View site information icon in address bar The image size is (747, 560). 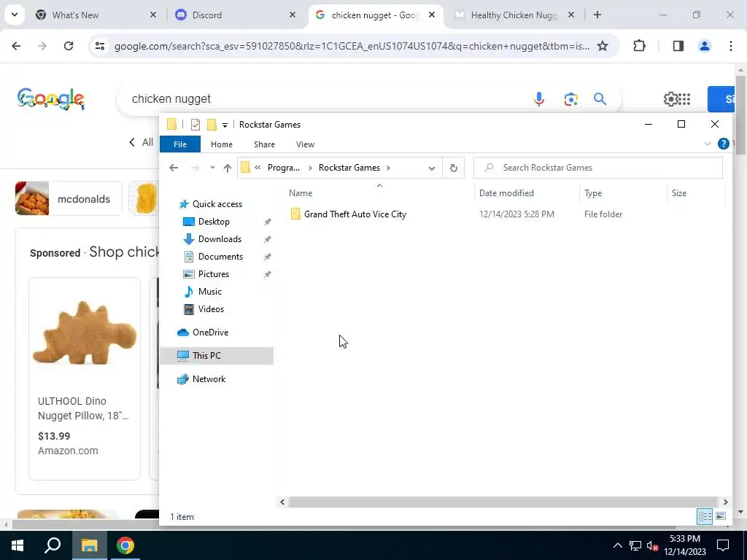[x=99, y=46]
